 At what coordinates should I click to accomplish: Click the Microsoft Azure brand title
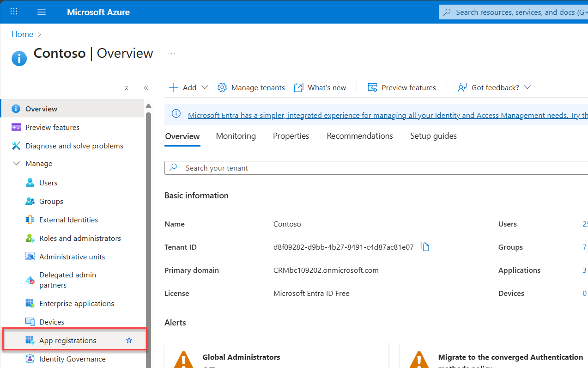coord(98,12)
